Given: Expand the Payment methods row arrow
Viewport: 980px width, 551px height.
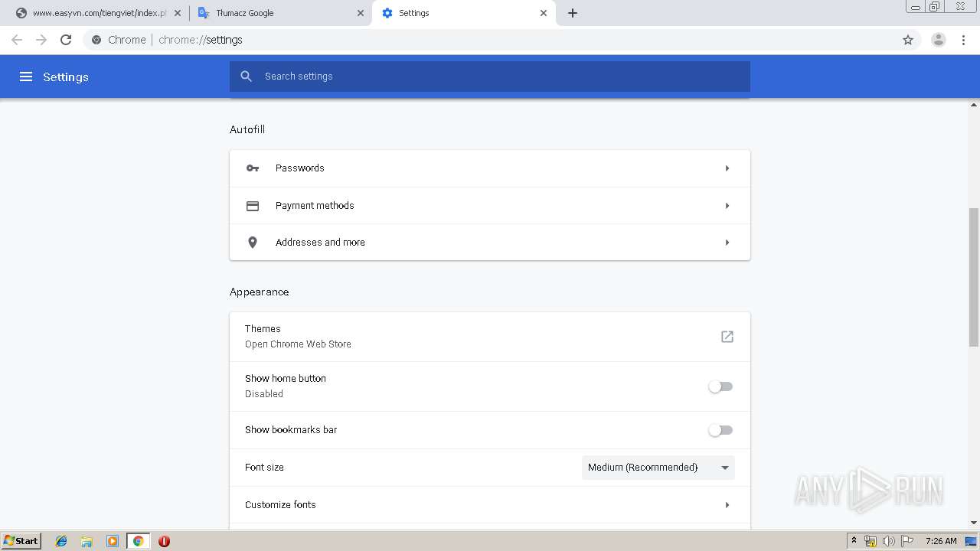Looking at the screenshot, I should pos(727,206).
